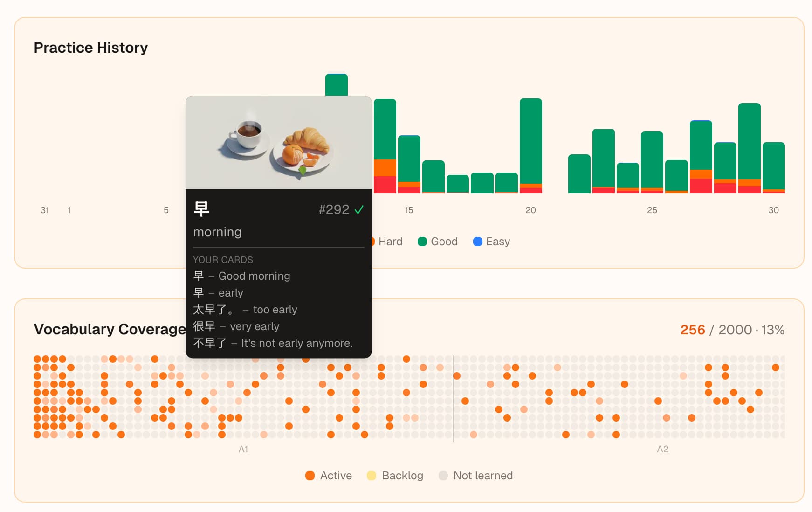The image size is (812, 512).
Task: Select the "很早 – very early" card
Action: coord(236,326)
